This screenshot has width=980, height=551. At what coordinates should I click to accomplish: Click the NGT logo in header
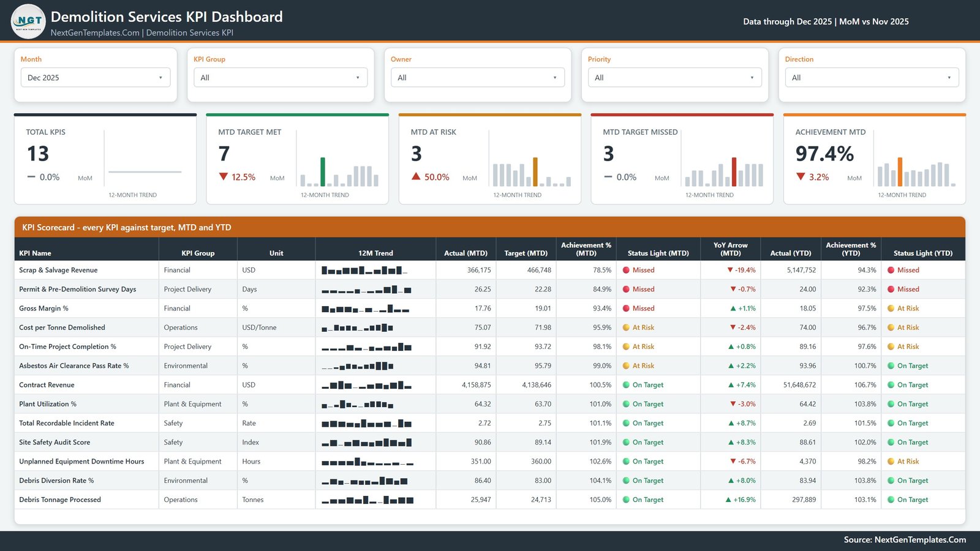(x=28, y=21)
